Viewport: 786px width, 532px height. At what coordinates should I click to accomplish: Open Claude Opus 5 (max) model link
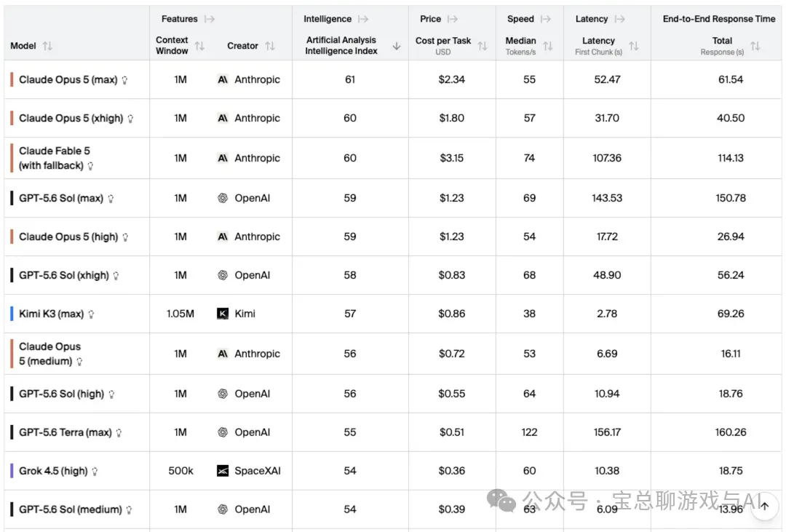tap(68, 80)
